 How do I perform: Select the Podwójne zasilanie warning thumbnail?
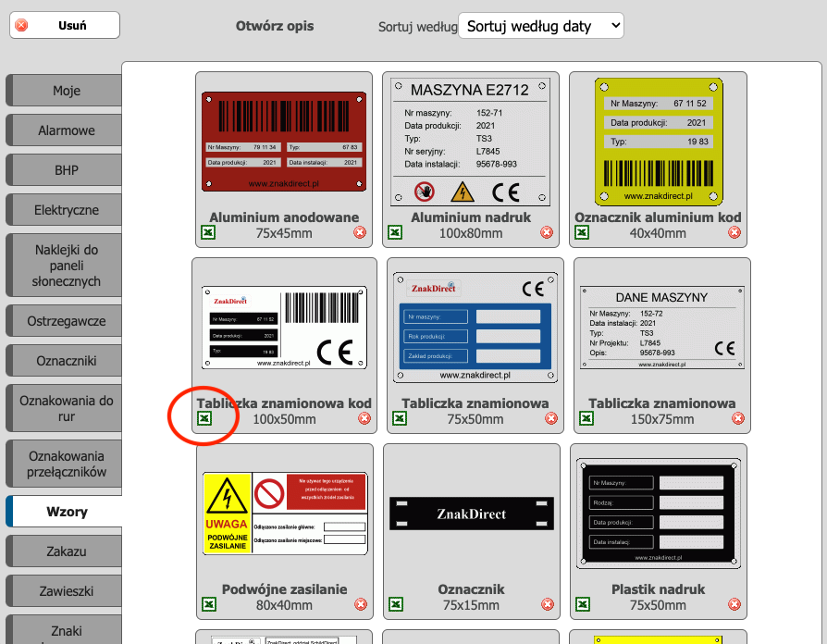(x=284, y=513)
